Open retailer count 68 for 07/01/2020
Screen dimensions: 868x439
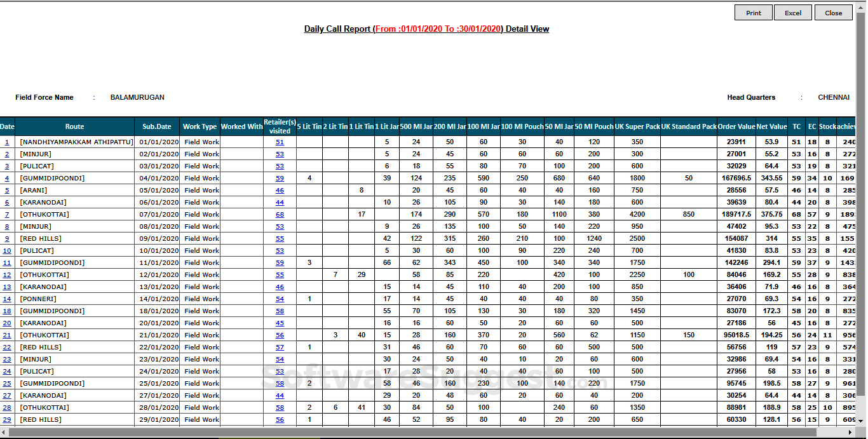pos(280,214)
